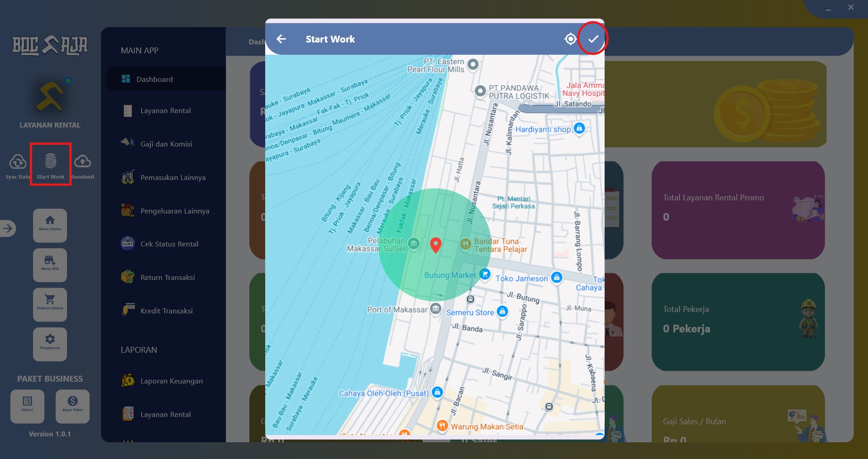Image resolution: width=868 pixels, height=459 pixels.
Task: Expand the sidebar with the arrow button
Action: click(8, 228)
